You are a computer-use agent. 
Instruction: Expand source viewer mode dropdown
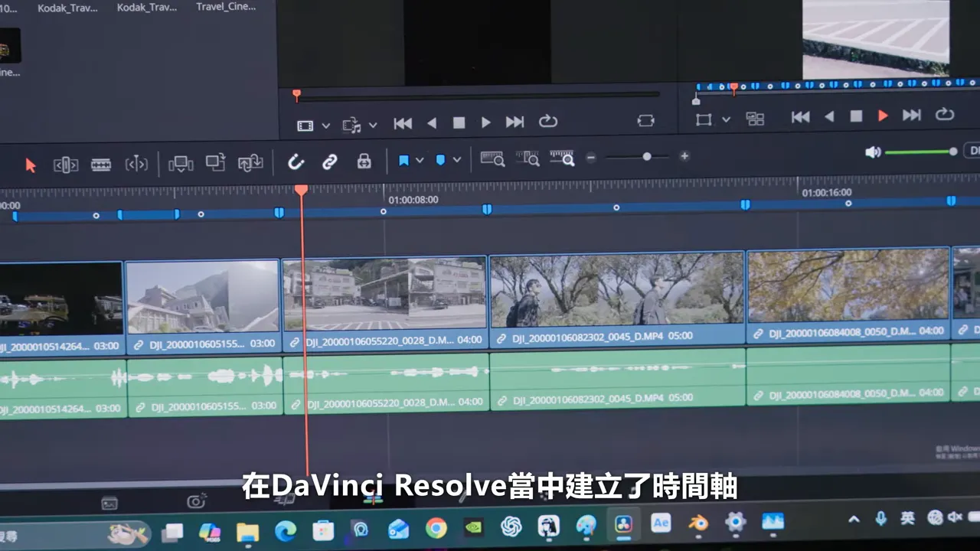[326, 126]
